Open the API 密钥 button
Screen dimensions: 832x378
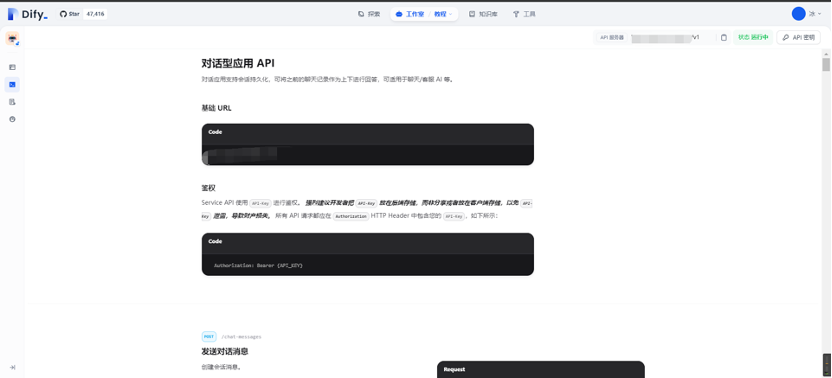(x=799, y=38)
